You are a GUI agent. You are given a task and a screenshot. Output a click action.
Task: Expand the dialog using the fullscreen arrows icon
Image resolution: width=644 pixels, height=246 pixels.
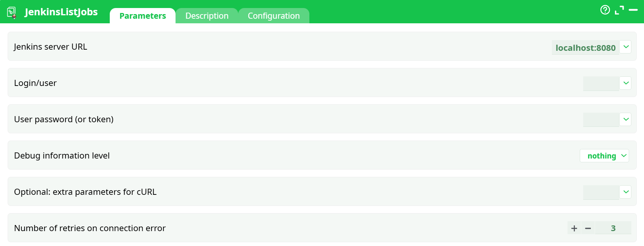pos(620,10)
